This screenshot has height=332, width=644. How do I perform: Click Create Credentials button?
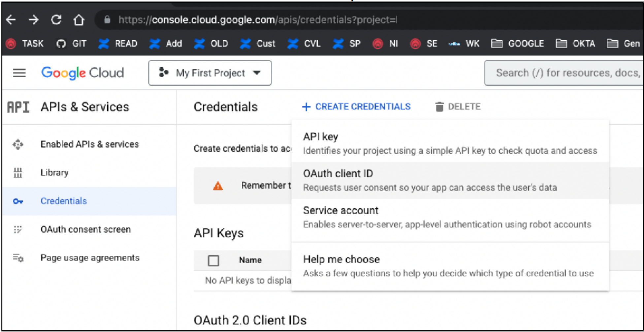[356, 107]
